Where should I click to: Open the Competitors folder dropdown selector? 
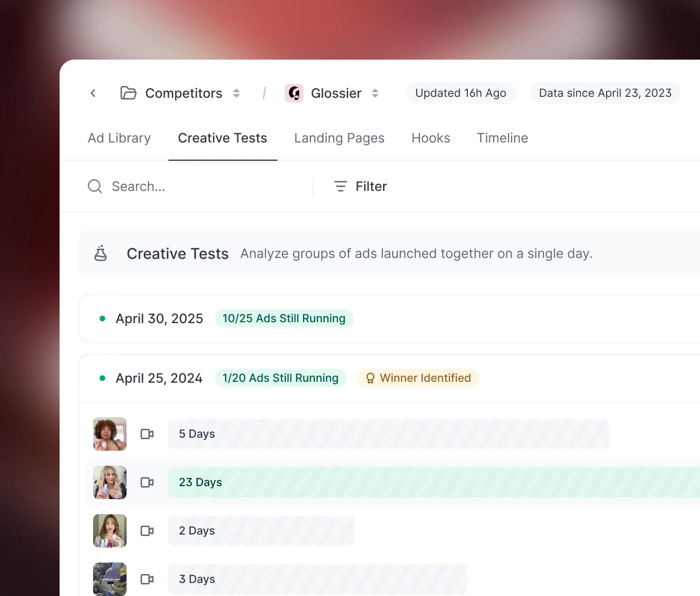pos(236,93)
